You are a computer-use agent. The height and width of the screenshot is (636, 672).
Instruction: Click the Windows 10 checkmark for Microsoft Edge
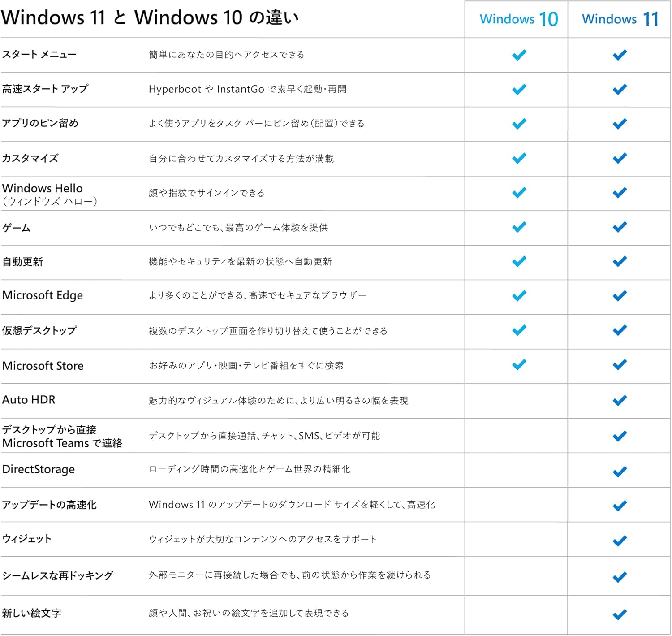519,296
